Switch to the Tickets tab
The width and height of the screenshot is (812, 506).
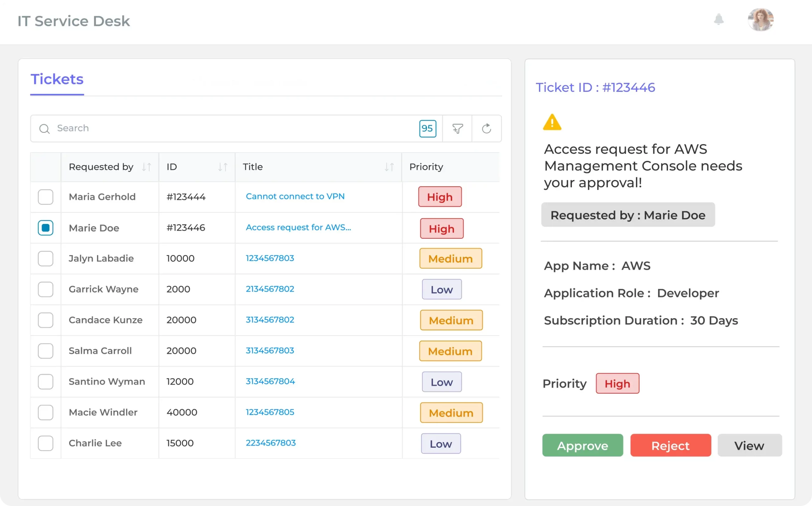point(57,80)
